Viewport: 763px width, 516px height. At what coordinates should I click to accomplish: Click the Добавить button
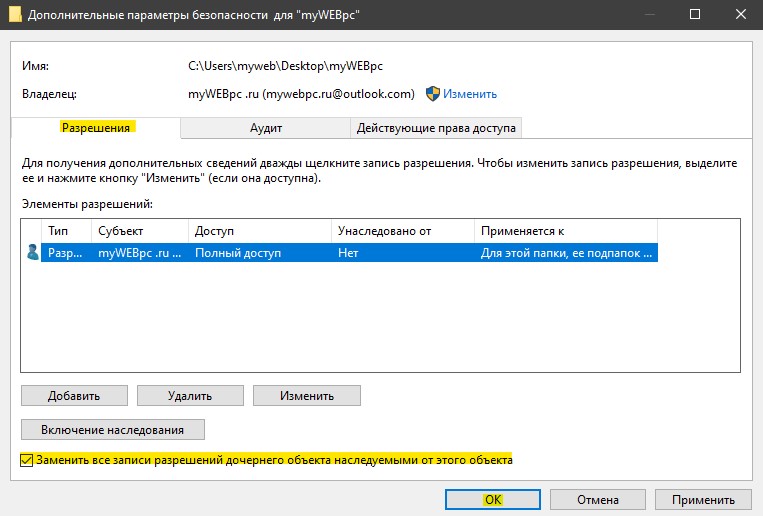(x=74, y=396)
